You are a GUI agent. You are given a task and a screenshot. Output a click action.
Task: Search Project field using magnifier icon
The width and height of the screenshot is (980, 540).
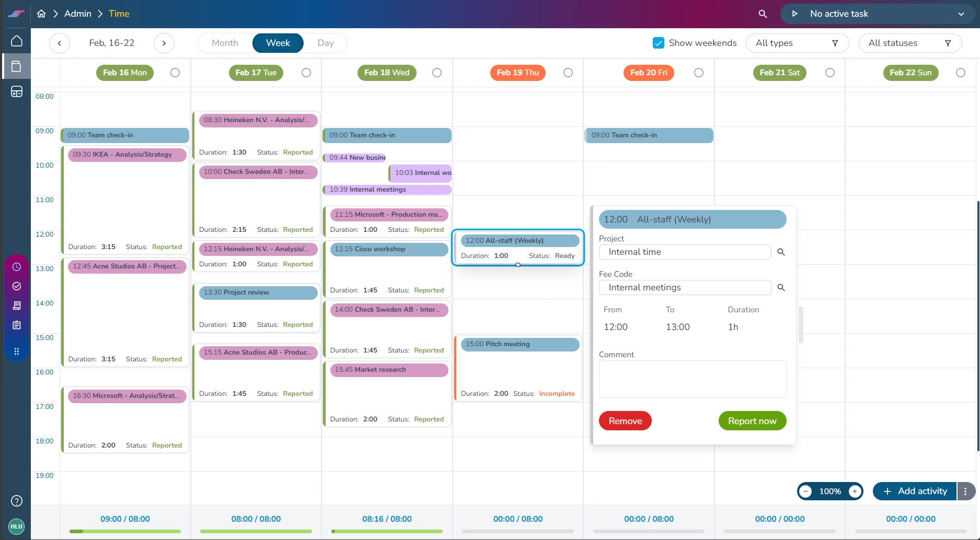[x=781, y=252]
